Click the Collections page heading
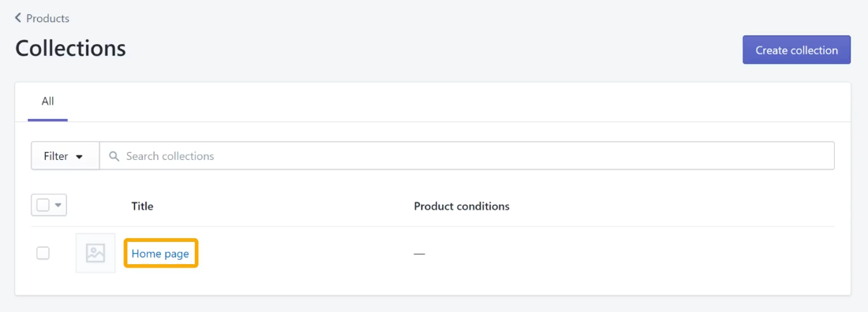868x312 pixels. click(70, 49)
